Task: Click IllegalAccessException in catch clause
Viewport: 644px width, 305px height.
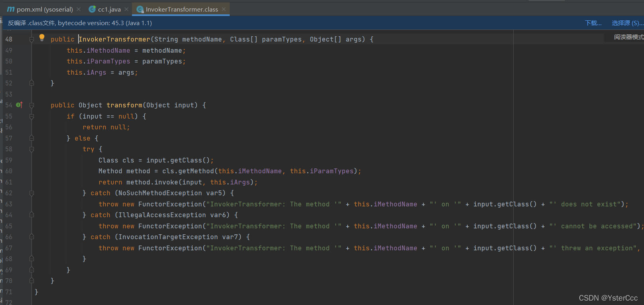Action: pos(162,215)
